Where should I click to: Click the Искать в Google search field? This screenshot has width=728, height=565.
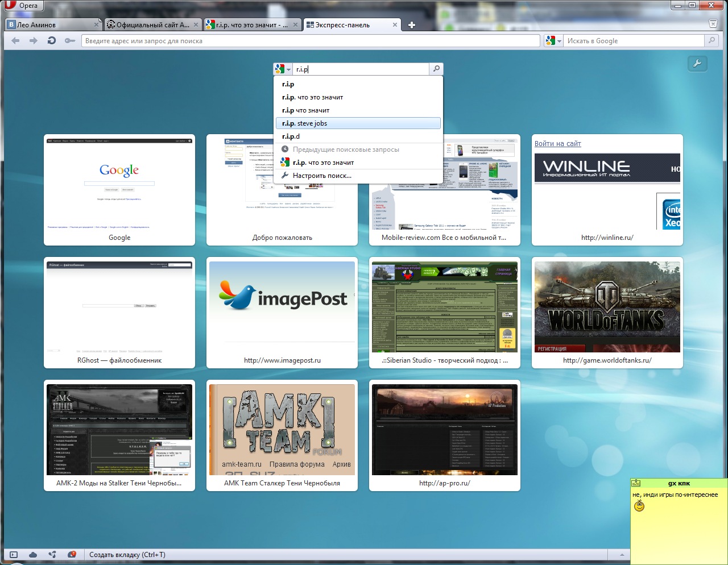(634, 41)
